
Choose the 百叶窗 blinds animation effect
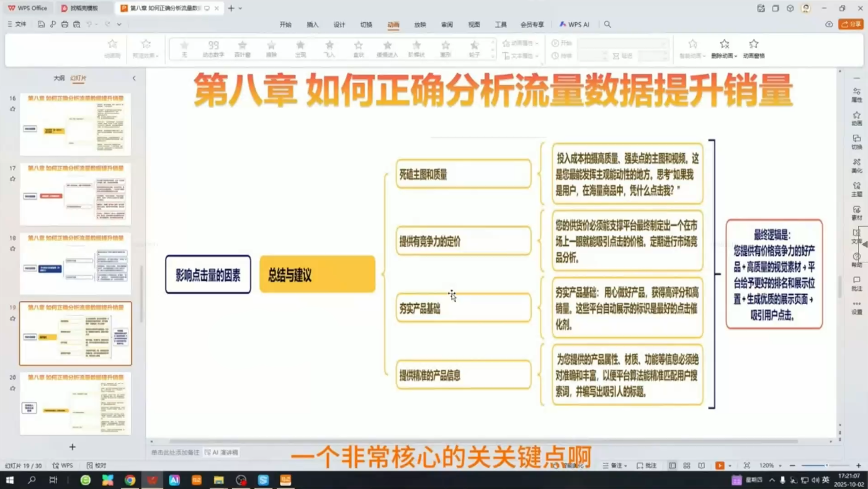click(x=243, y=49)
